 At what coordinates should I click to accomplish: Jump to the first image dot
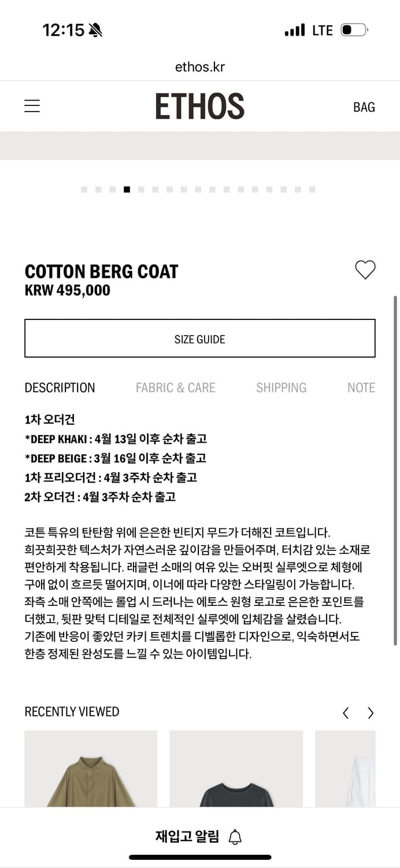click(84, 189)
